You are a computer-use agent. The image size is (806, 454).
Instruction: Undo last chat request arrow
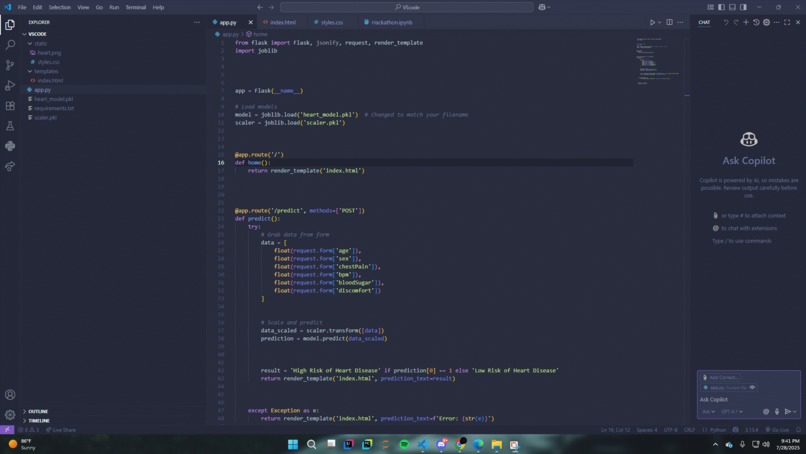click(726, 22)
